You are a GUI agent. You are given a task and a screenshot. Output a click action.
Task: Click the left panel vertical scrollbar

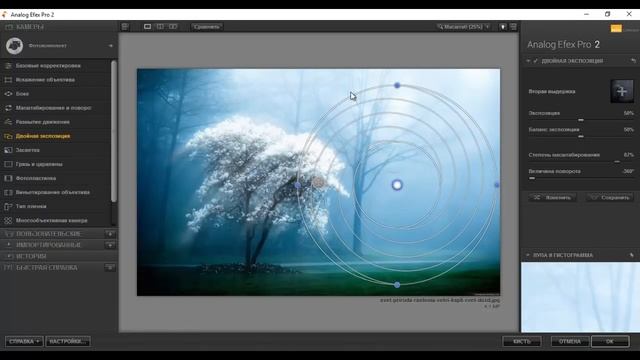tap(114, 131)
